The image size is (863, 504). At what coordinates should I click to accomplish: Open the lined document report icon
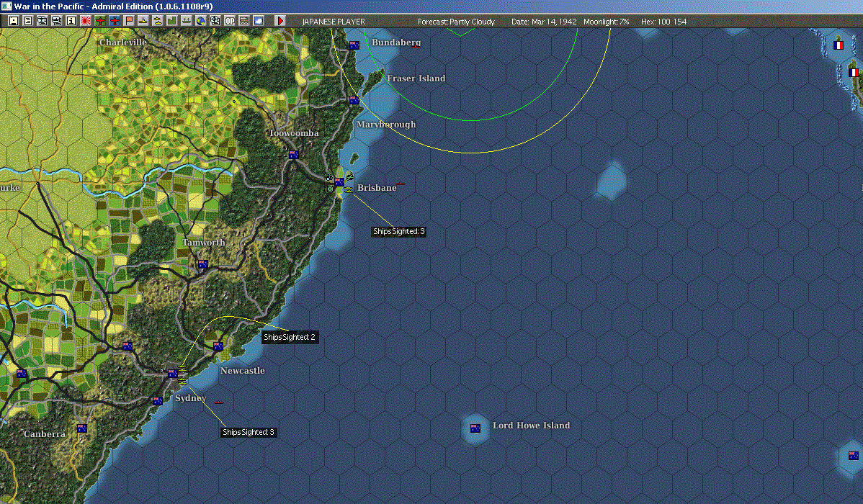[28, 21]
